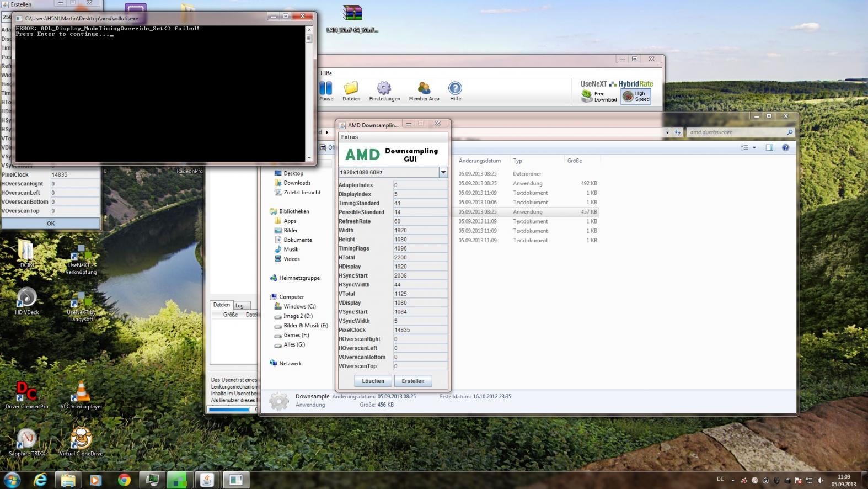Screen dimensions: 868x489
Task: Sort by Typ column header
Action: pyautogui.click(x=517, y=161)
